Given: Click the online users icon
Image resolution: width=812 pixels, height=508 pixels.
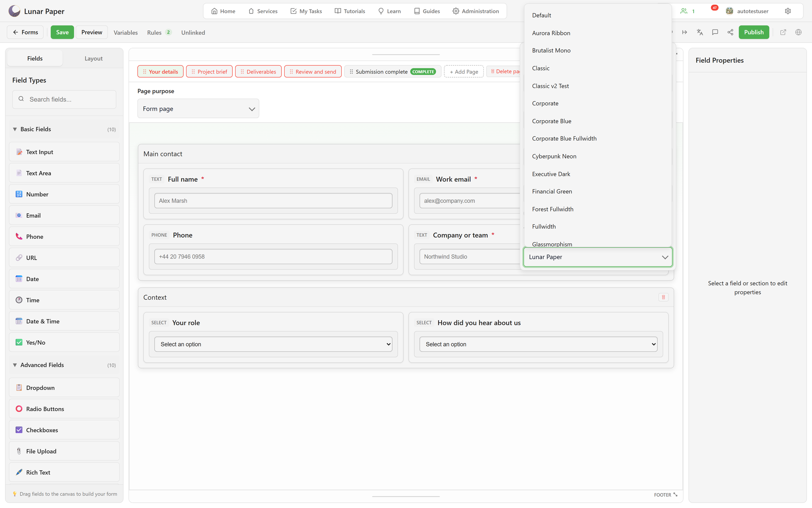Looking at the screenshot, I should [x=683, y=11].
